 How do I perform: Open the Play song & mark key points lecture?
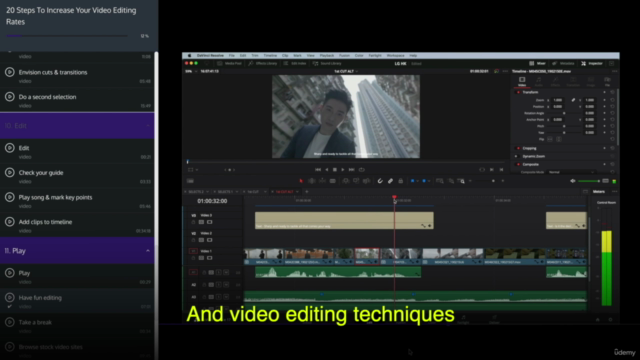(77, 201)
